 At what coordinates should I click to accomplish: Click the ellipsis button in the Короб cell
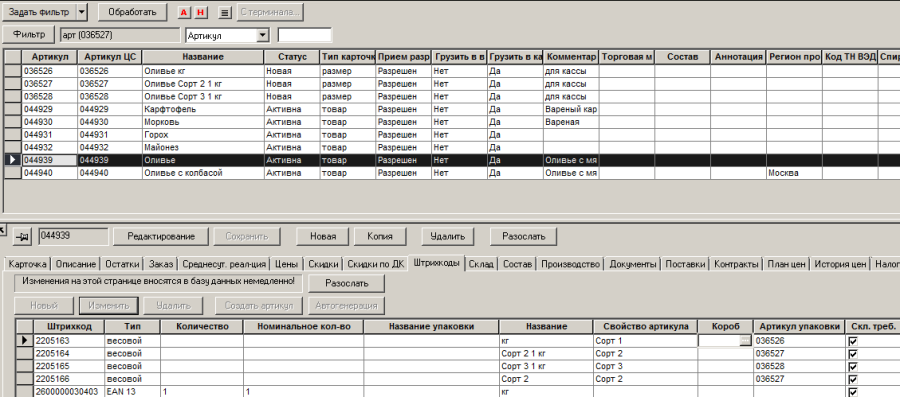[745, 341]
